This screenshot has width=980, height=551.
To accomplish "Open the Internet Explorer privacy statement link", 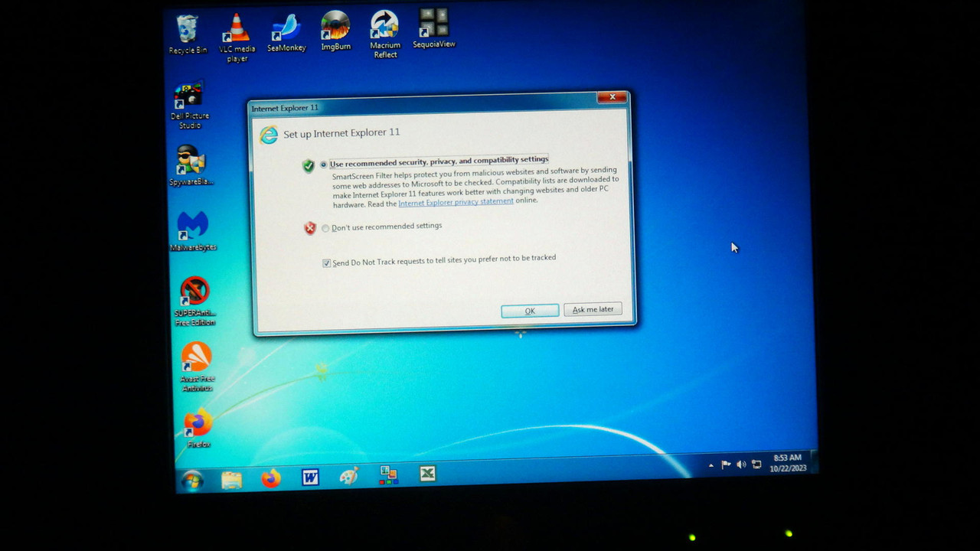I will point(456,202).
